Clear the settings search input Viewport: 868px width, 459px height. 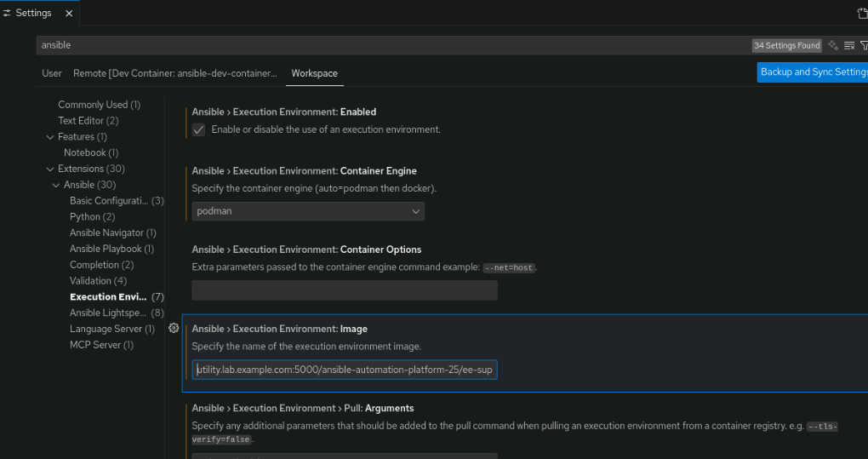[848, 45]
